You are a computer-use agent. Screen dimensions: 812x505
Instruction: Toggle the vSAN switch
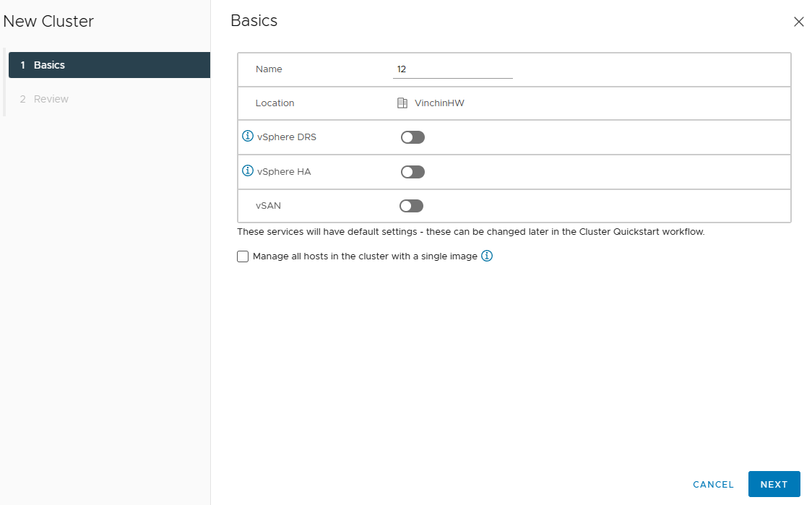click(x=411, y=206)
